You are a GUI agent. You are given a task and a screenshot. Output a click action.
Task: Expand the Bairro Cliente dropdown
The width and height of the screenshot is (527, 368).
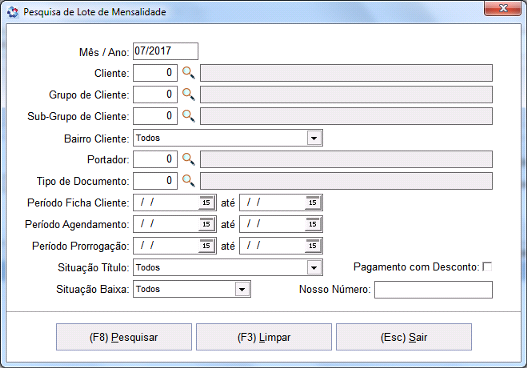click(314, 138)
